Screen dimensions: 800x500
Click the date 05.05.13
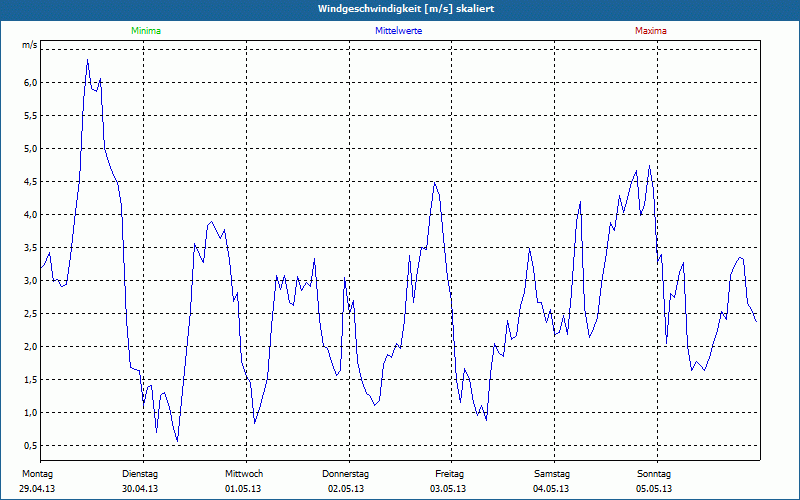tap(654, 489)
